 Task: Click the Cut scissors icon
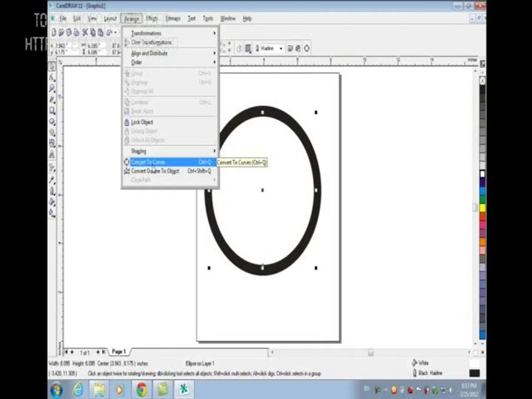point(85,32)
